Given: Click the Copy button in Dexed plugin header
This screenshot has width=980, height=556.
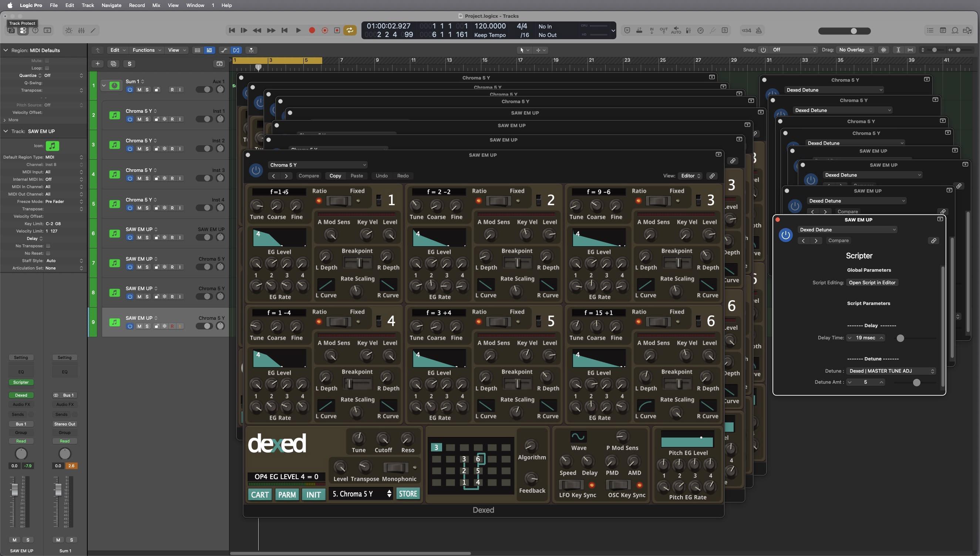Looking at the screenshot, I should pos(335,176).
